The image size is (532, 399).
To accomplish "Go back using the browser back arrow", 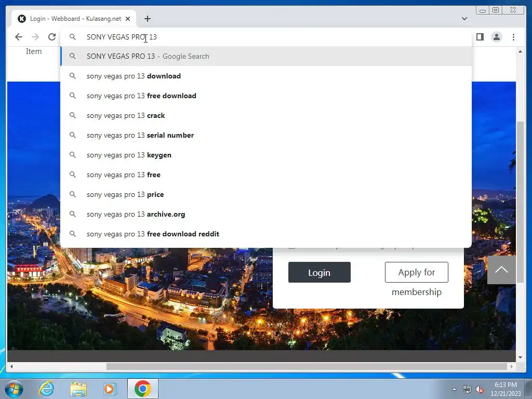I will (x=19, y=37).
